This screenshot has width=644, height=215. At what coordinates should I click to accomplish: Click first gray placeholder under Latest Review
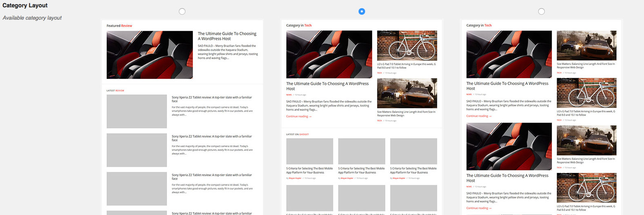click(136, 111)
